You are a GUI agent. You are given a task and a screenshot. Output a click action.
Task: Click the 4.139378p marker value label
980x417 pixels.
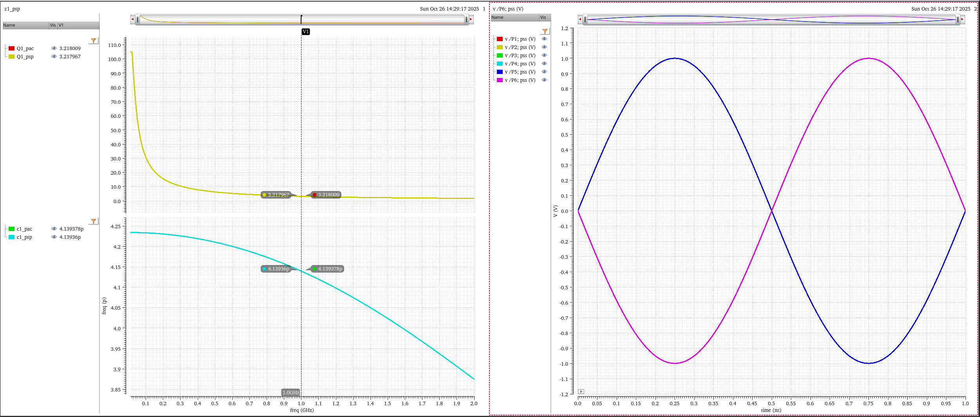coord(329,269)
